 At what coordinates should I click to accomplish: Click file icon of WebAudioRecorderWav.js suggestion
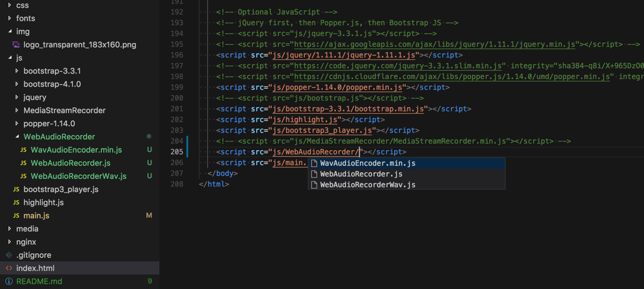point(314,184)
